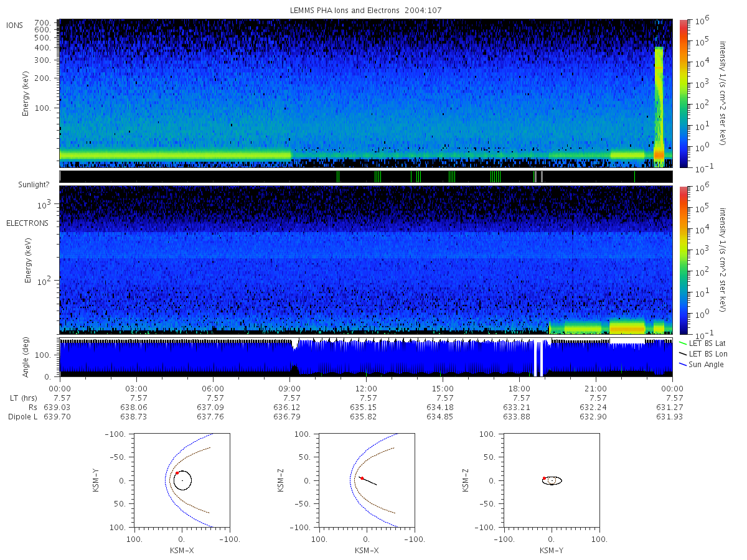Image resolution: width=747 pixels, height=560 pixels.
Task: Click the "ELECTRONS" panel label
Action: [27, 223]
